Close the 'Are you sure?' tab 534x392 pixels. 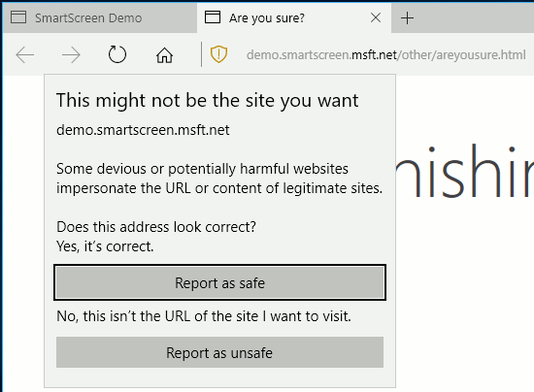(376, 17)
